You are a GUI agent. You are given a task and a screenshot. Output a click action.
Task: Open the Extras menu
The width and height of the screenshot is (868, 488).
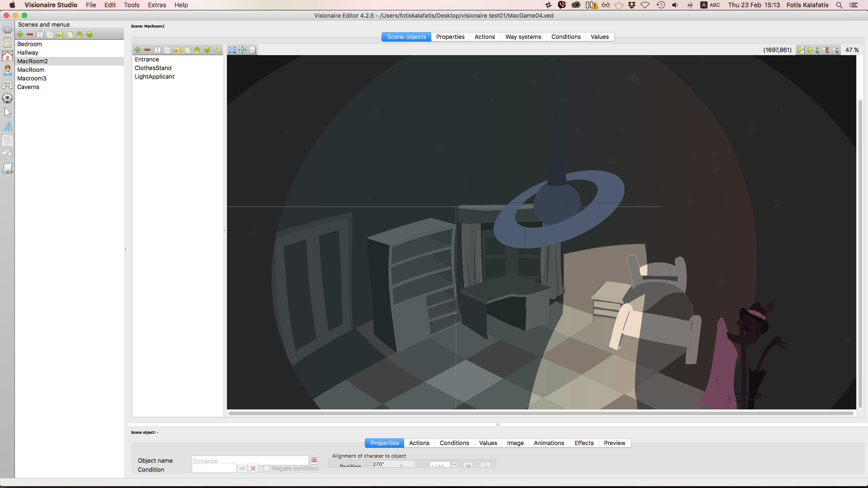(x=157, y=5)
